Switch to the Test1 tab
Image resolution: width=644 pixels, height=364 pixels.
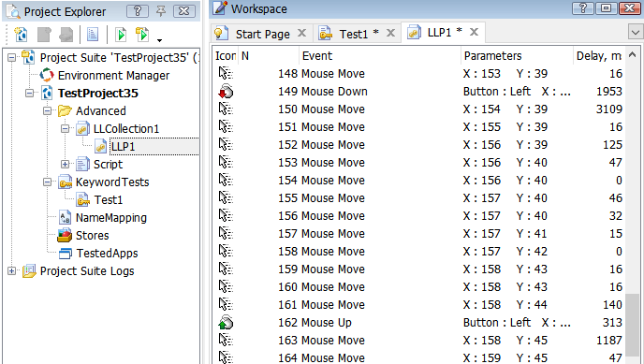coord(353,34)
